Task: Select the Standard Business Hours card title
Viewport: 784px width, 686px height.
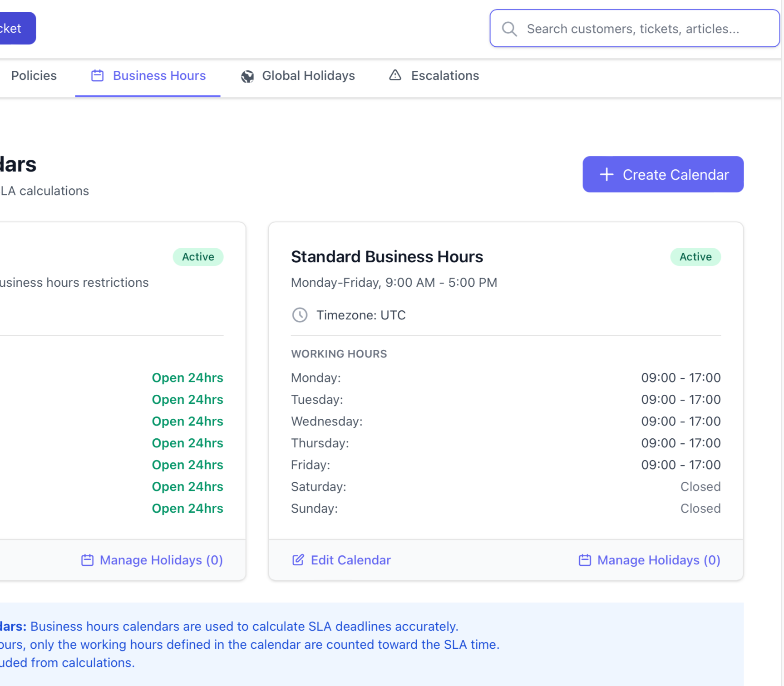Action: [x=387, y=257]
